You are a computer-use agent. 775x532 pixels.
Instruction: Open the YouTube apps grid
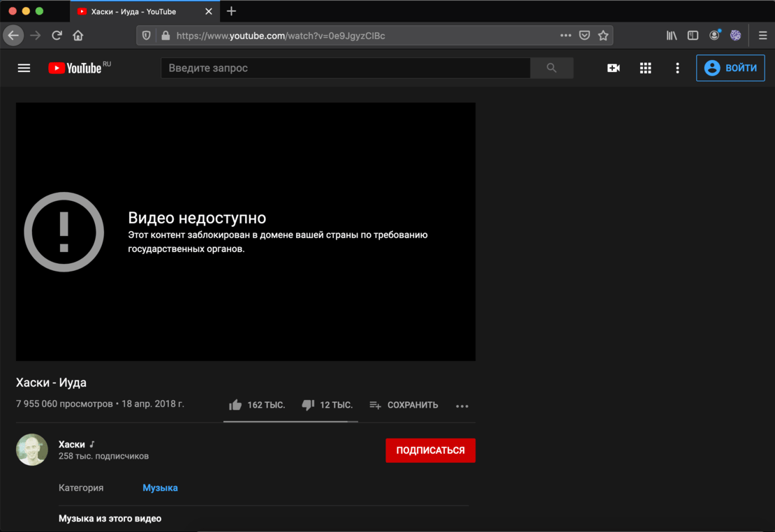[646, 68]
